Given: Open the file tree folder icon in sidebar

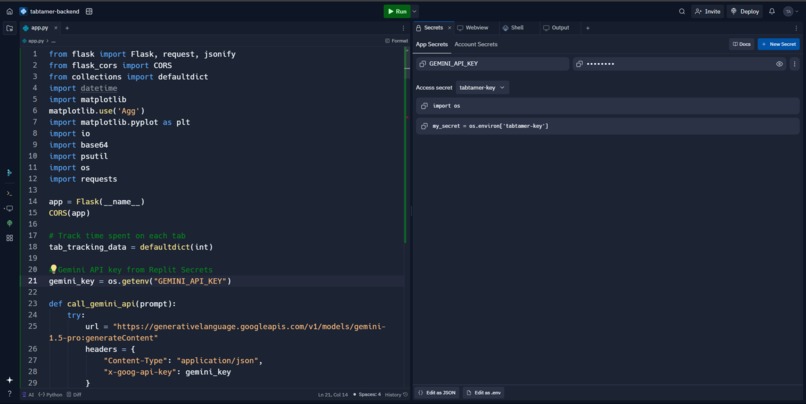Looking at the screenshot, I should [9, 28].
